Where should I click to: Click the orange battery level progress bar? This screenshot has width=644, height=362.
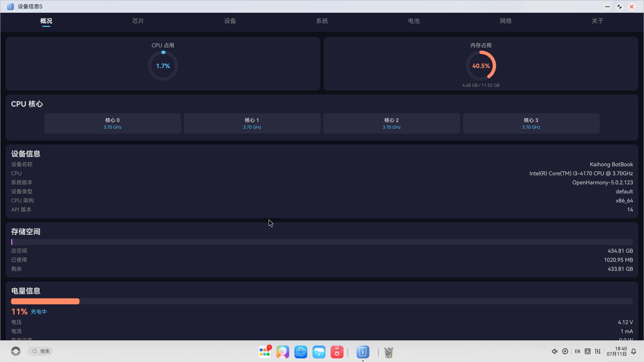coord(45,301)
